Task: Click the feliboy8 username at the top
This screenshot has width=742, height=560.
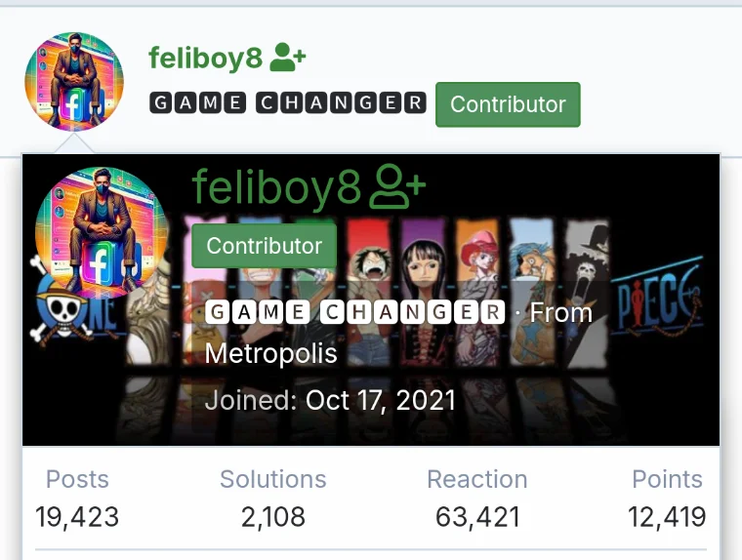Action: pyautogui.click(x=205, y=58)
